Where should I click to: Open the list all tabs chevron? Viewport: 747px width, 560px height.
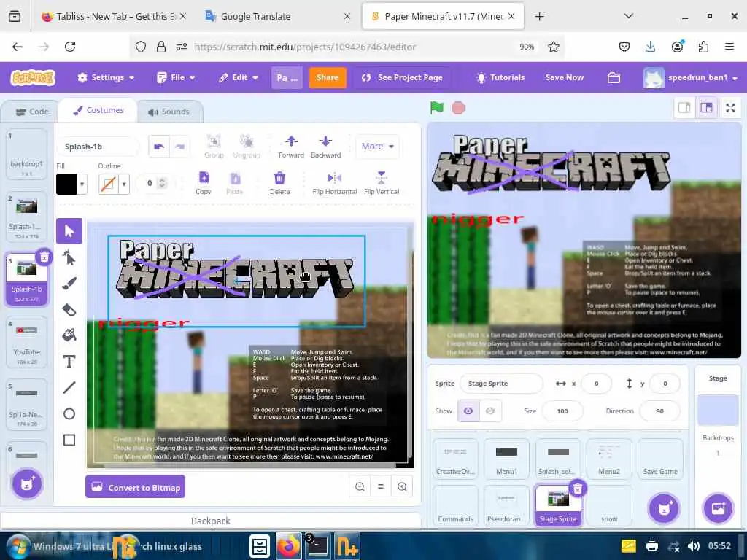pyautogui.click(x=628, y=16)
